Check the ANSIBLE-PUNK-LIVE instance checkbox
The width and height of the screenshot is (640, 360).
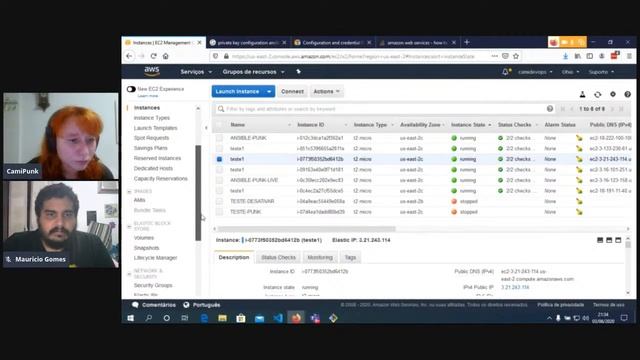coord(219,180)
